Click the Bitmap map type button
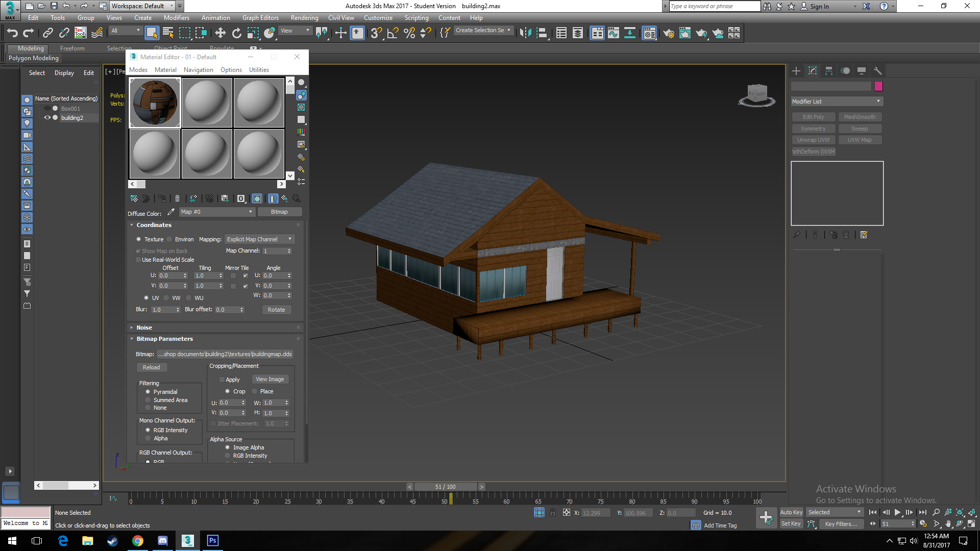980x551 pixels. click(279, 212)
